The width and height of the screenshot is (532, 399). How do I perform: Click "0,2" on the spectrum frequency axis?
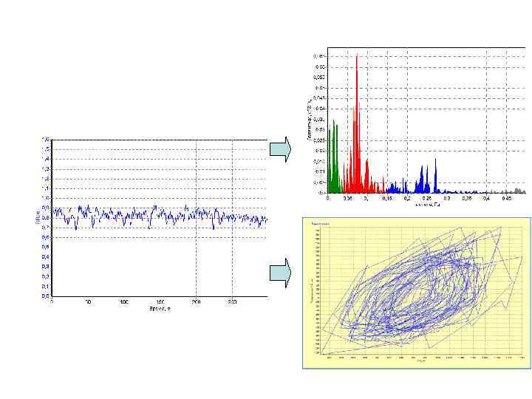point(407,198)
